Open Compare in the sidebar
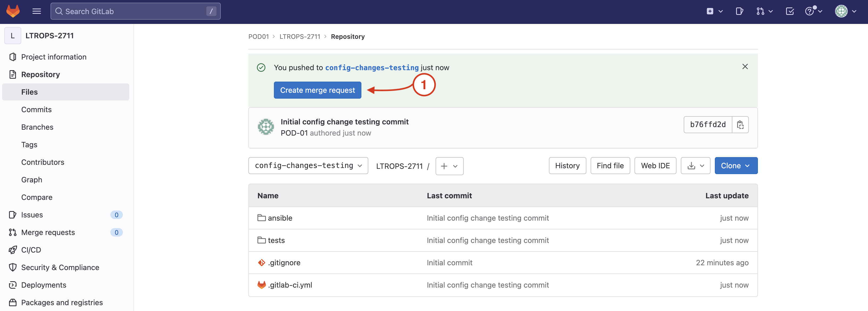Image resolution: width=868 pixels, height=311 pixels. pyautogui.click(x=37, y=197)
